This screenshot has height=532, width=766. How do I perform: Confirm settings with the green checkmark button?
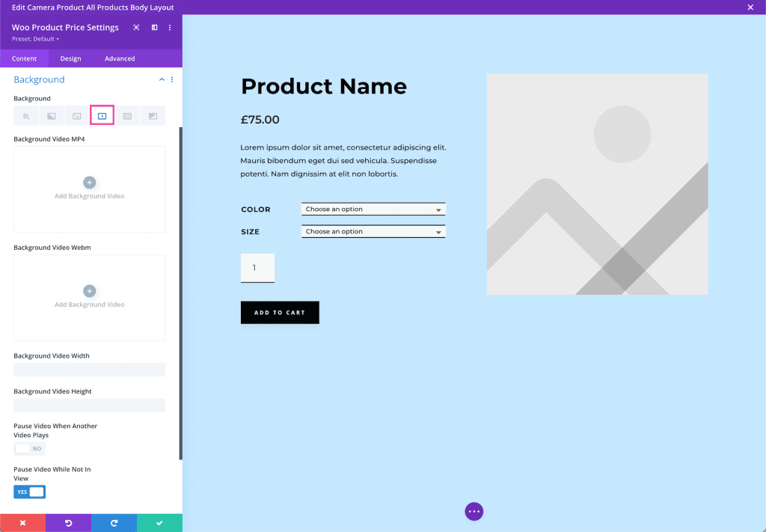(x=159, y=522)
